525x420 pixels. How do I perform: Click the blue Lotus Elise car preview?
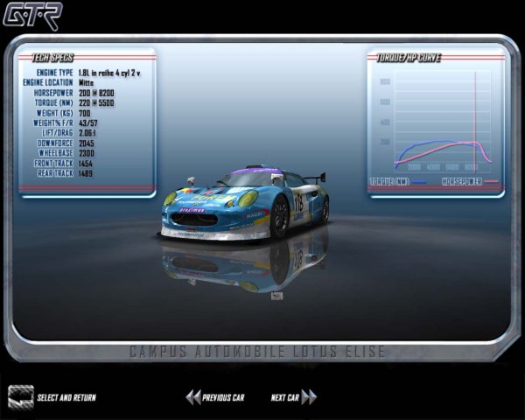point(247,203)
